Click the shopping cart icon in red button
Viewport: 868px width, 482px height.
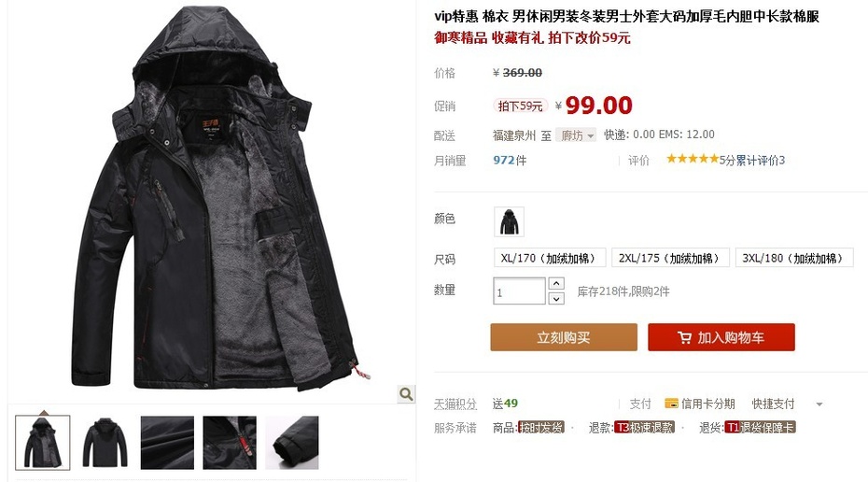pos(684,337)
